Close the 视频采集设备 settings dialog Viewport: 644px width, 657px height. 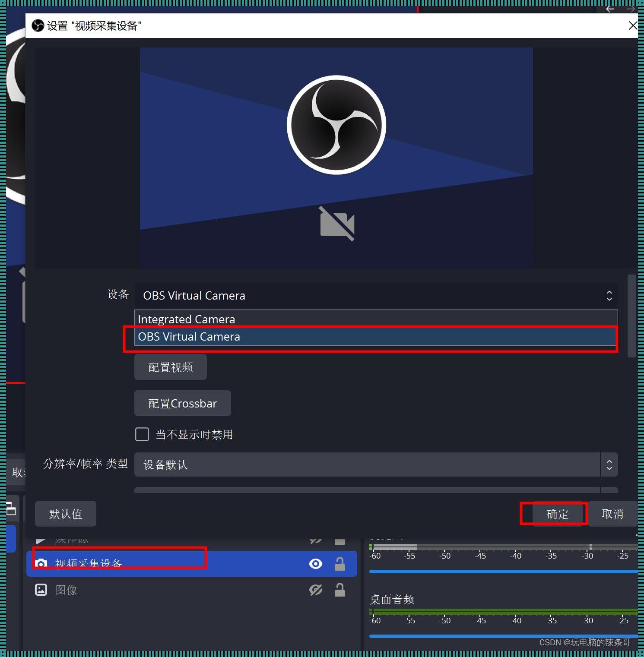(633, 25)
